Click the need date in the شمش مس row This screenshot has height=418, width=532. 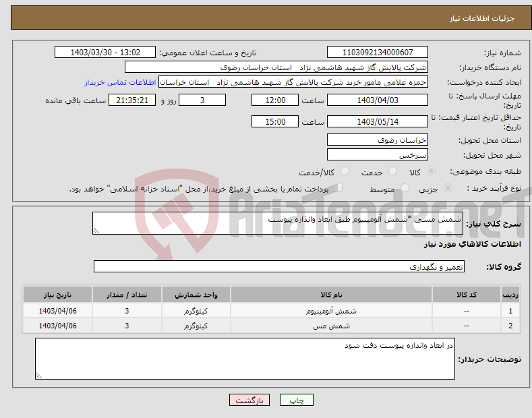click(x=58, y=326)
